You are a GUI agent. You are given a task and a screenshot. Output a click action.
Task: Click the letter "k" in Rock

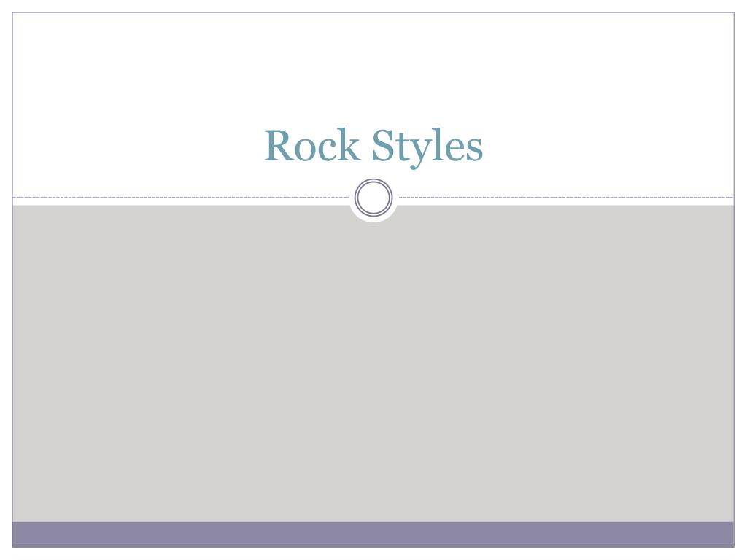click(x=349, y=145)
